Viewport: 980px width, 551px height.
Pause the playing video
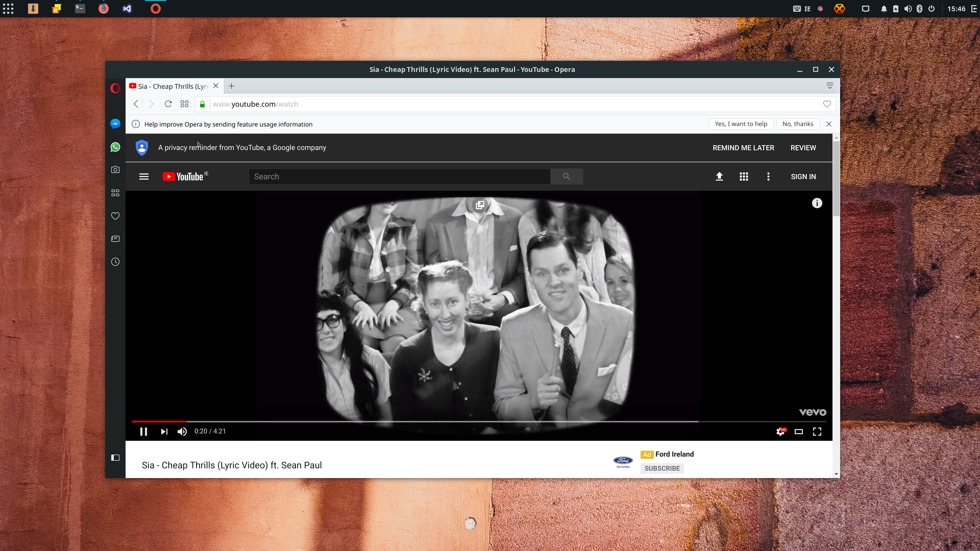(143, 432)
